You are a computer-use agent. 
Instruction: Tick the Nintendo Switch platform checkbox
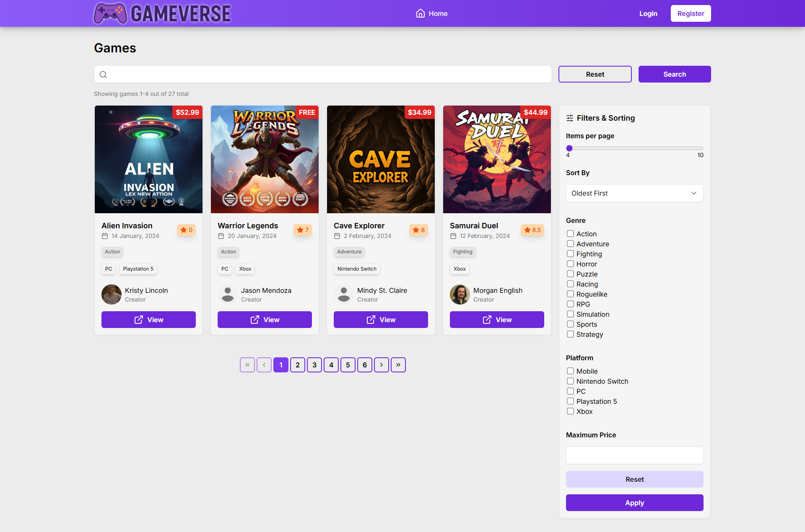point(570,381)
